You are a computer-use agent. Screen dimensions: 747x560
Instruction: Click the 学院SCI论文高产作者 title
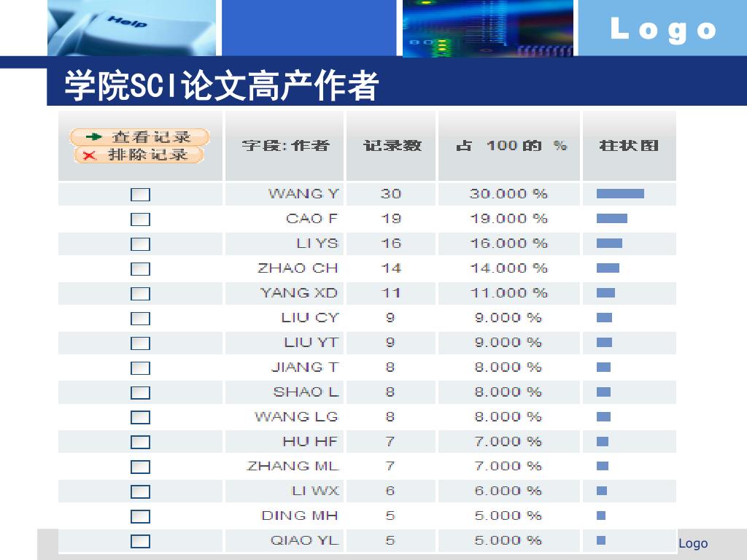pos(221,85)
